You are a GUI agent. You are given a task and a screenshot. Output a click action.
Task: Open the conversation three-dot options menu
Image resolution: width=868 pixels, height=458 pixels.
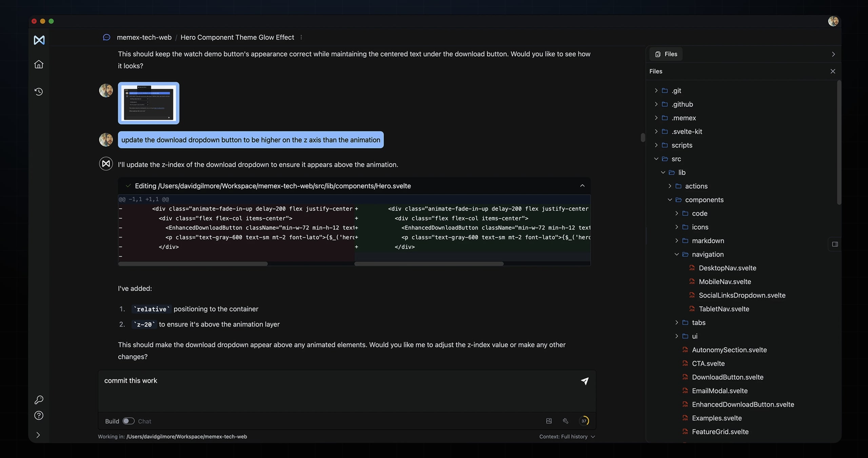[x=301, y=37]
